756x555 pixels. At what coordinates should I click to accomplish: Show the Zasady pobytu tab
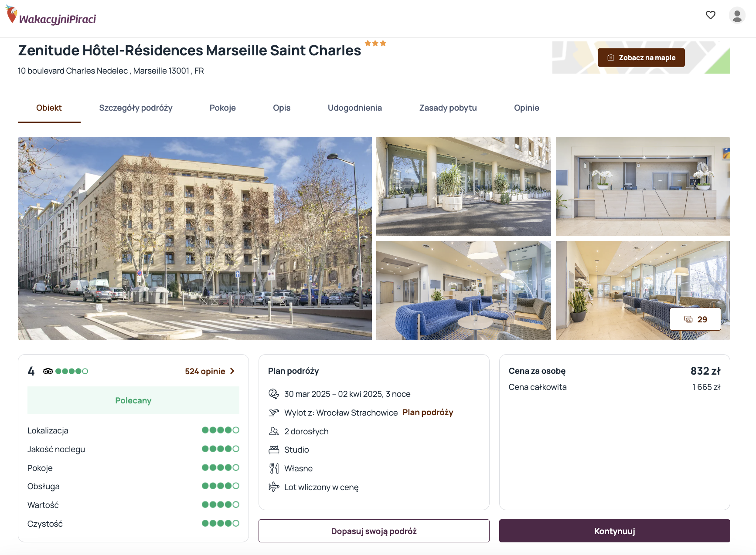click(x=448, y=108)
